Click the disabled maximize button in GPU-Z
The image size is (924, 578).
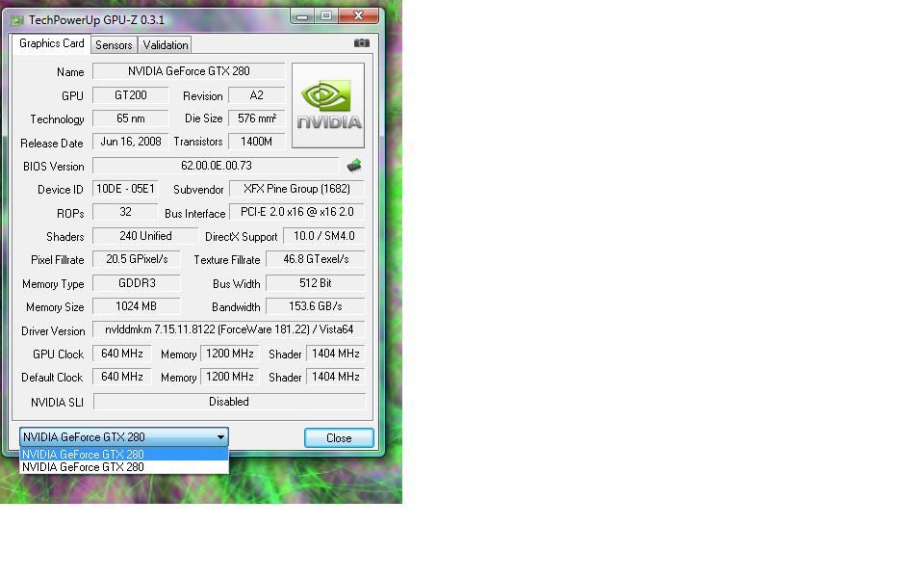326,16
